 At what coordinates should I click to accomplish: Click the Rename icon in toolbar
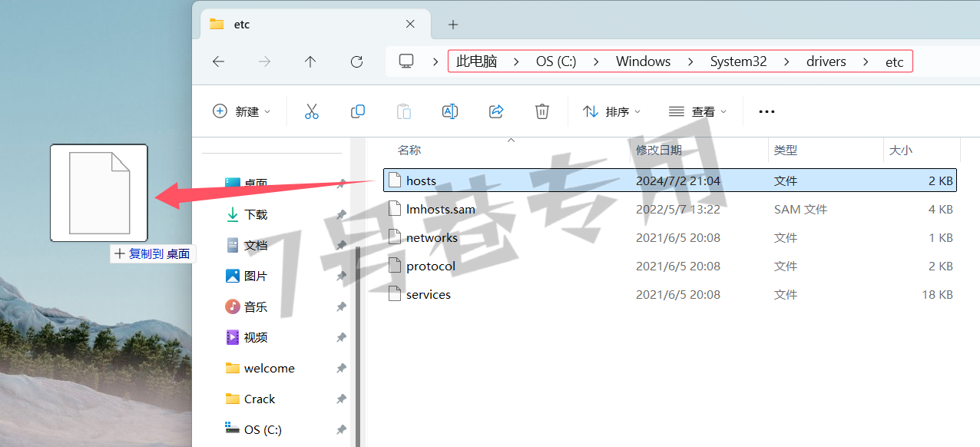(x=449, y=111)
